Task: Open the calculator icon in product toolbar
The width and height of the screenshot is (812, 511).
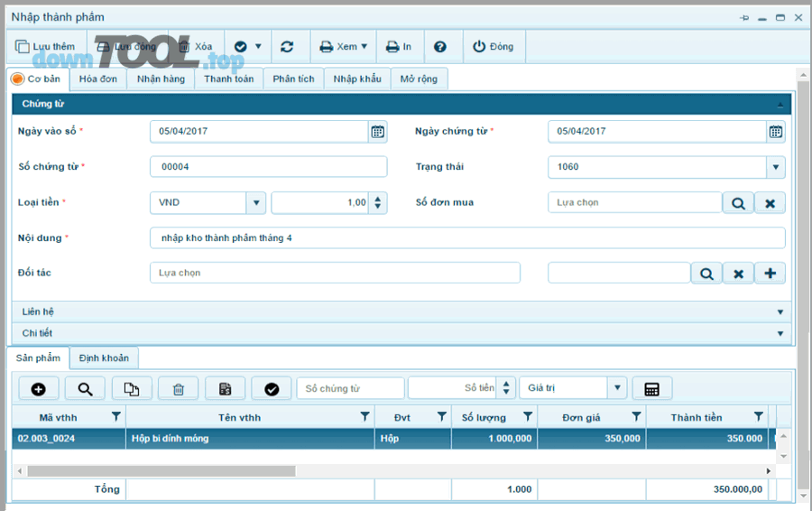Action: (x=652, y=389)
